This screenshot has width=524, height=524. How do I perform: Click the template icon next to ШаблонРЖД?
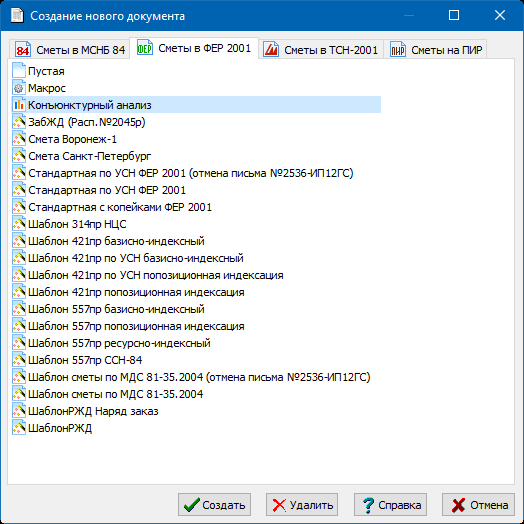19,428
